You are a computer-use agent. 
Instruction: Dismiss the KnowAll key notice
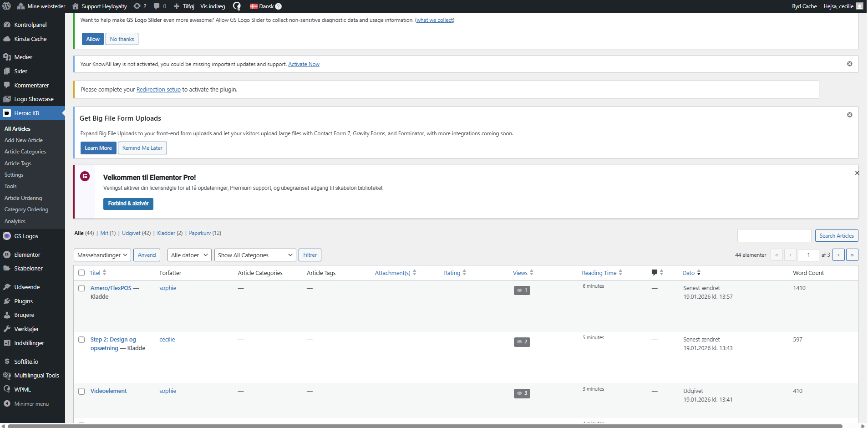tap(849, 64)
